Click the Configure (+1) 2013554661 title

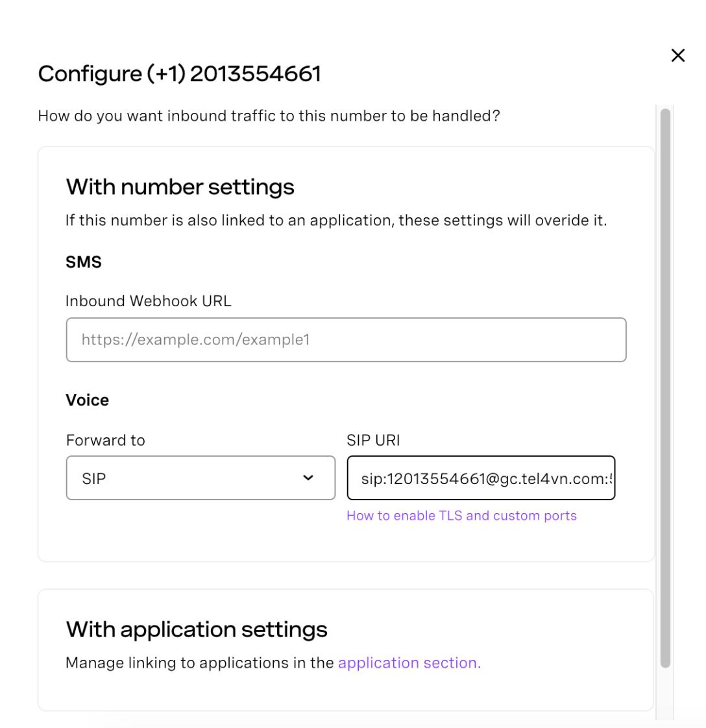coord(179,74)
